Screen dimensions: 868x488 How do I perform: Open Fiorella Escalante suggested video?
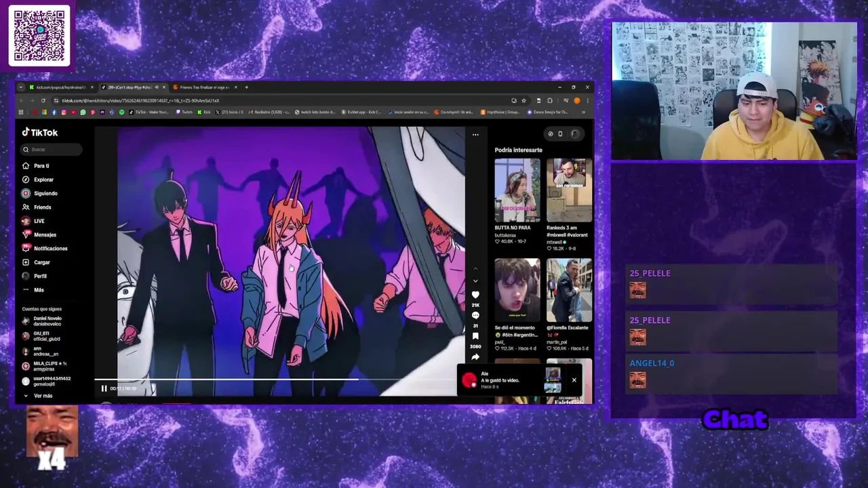coord(569,290)
